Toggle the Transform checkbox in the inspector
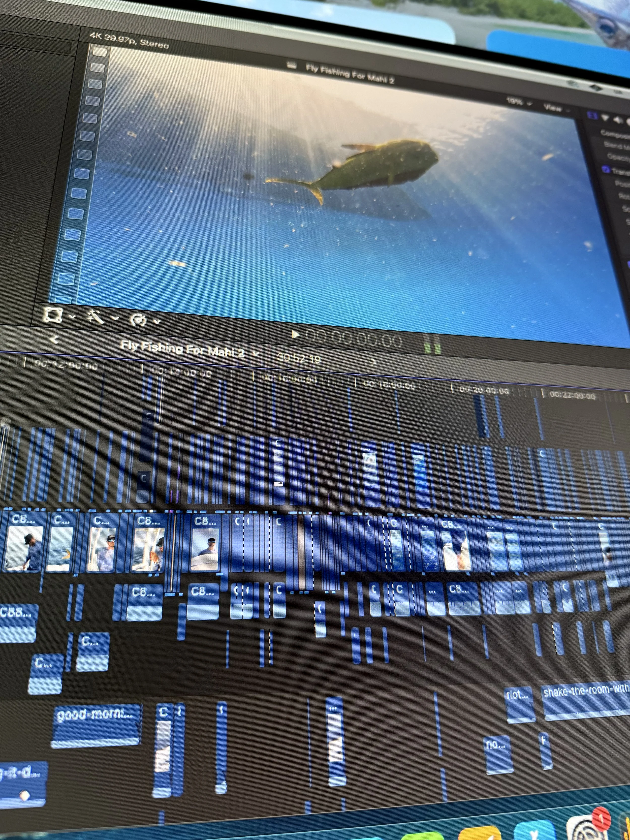Image resolution: width=630 pixels, height=840 pixels. (x=606, y=169)
